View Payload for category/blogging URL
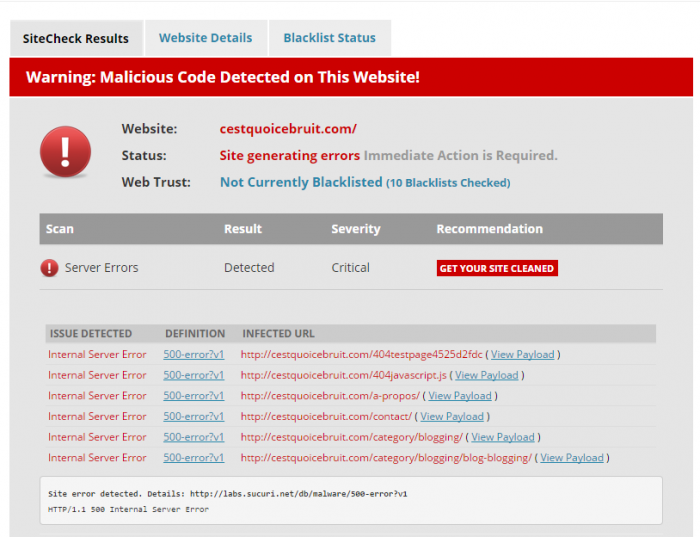This screenshot has height=537, width=700. pyautogui.click(x=503, y=437)
